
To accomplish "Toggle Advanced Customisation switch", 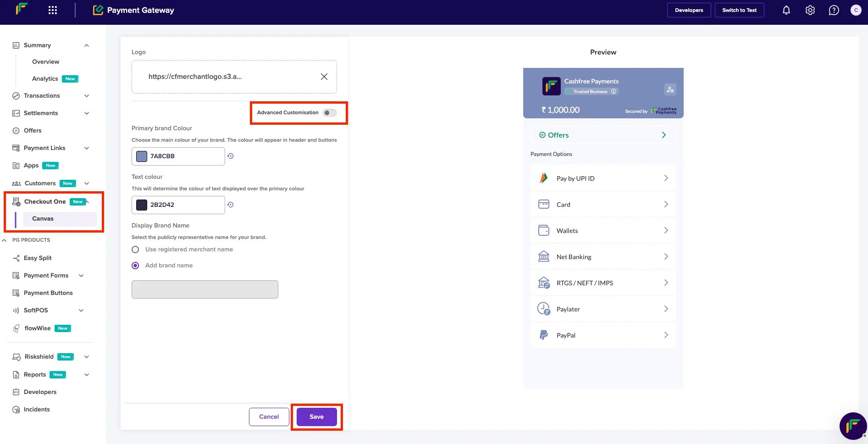I will [x=329, y=112].
